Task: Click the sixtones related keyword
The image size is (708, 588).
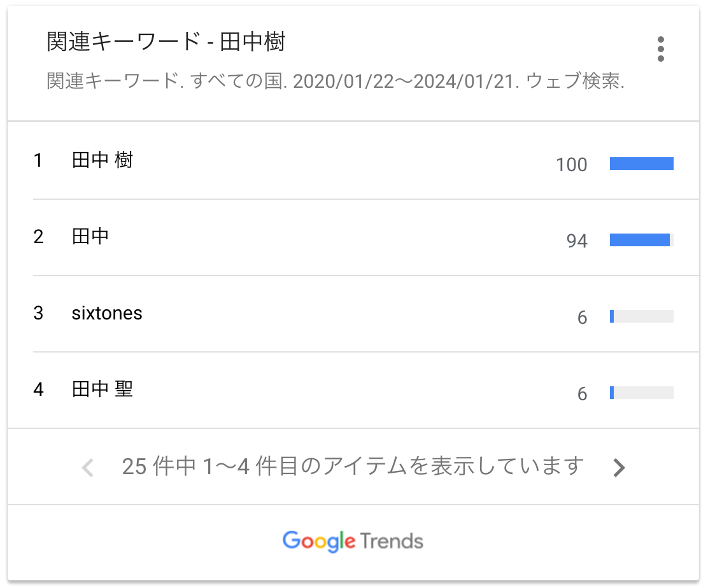Action: pos(107,313)
